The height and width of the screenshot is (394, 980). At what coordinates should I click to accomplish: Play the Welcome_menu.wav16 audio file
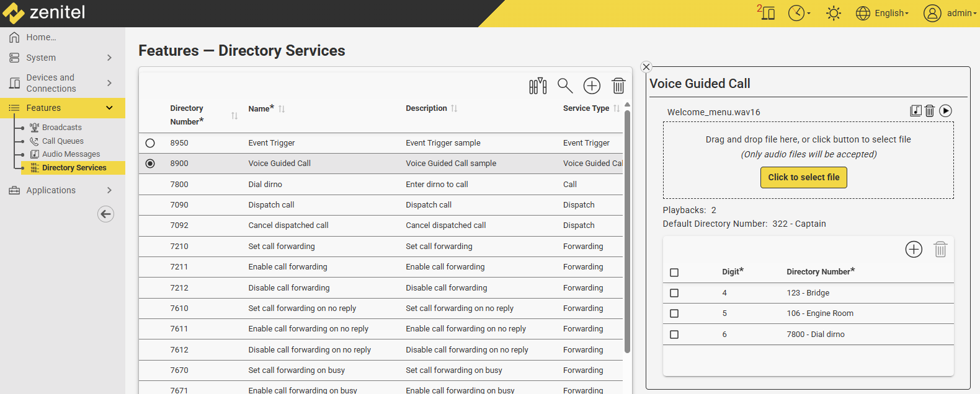tap(945, 111)
